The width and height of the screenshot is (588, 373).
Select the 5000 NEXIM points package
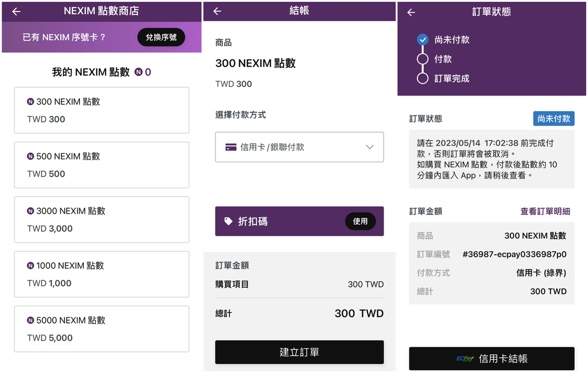(x=102, y=329)
